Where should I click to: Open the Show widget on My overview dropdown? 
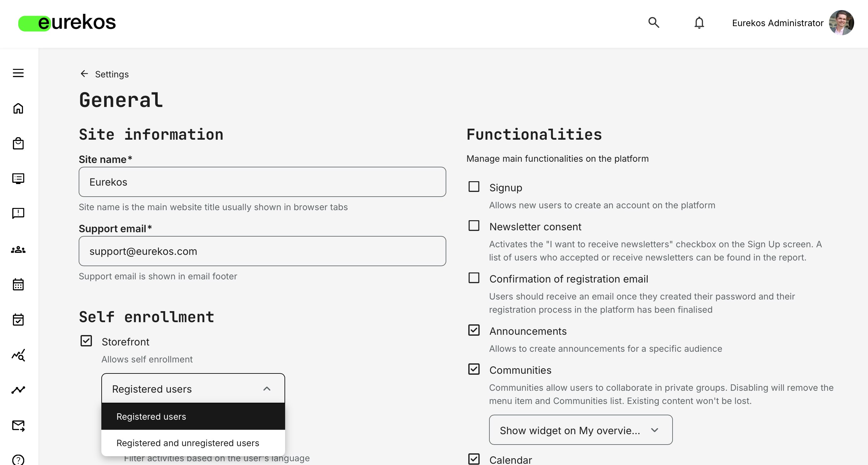point(580,430)
